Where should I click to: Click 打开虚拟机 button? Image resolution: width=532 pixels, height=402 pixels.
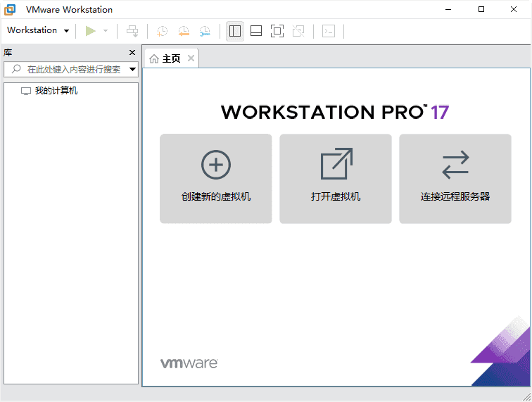tap(335, 179)
